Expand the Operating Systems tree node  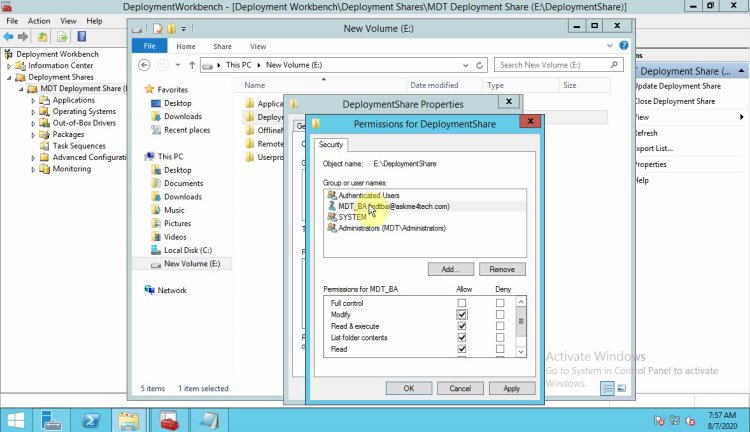point(33,112)
